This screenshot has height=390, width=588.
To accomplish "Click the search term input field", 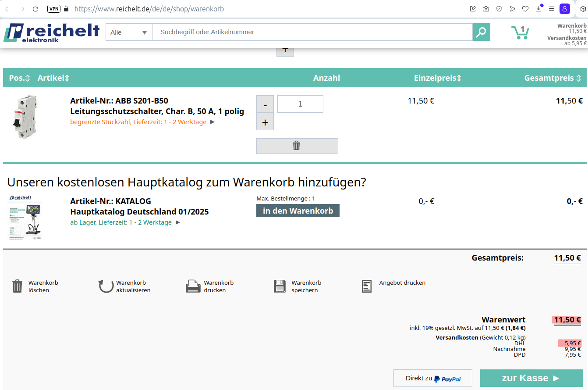I will 312,32.
